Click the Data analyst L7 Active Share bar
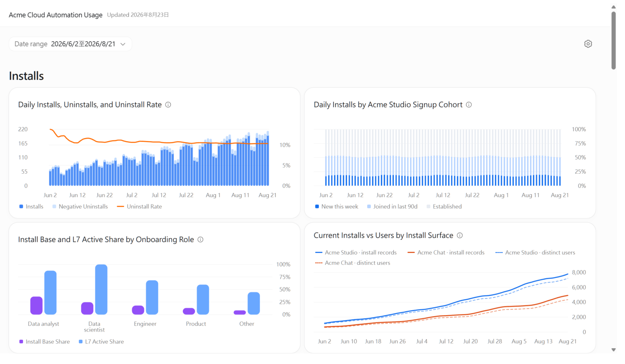625x364 pixels. (x=50, y=293)
